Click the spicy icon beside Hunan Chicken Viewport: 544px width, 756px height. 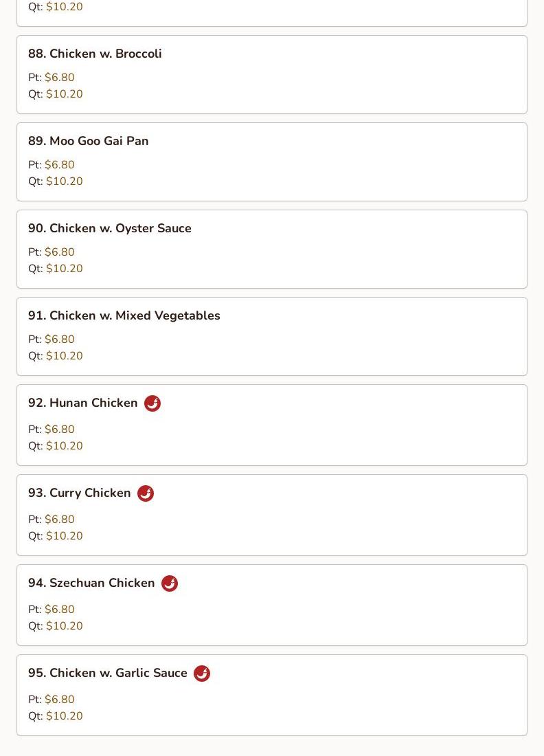(x=152, y=403)
